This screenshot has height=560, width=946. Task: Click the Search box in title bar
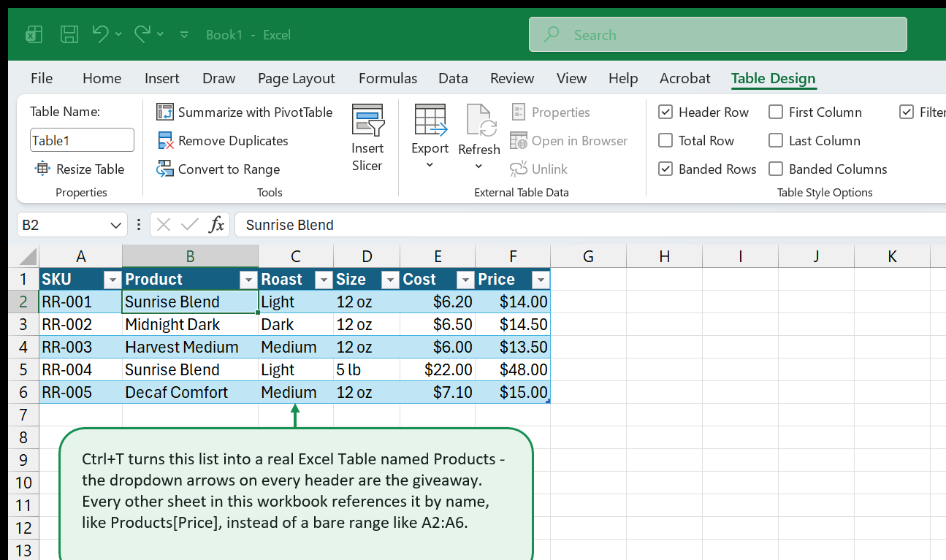point(718,34)
